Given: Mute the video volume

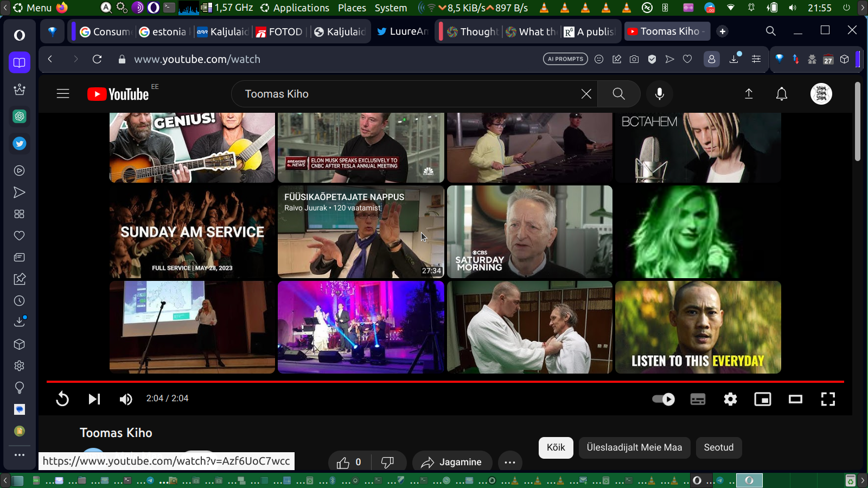Looking at the screenshot, I should [126, 399].
